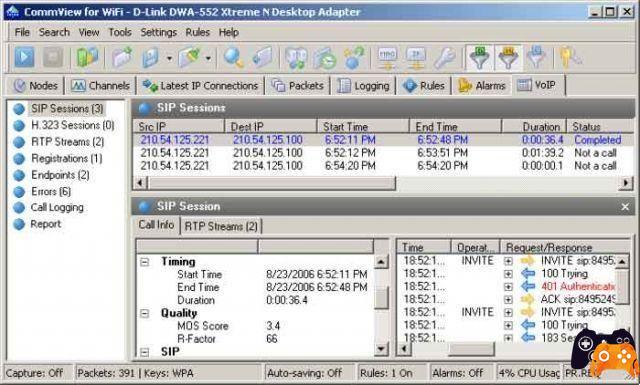
Task: Switch to Latest IP Connections tab
Action: pos(200,86)
